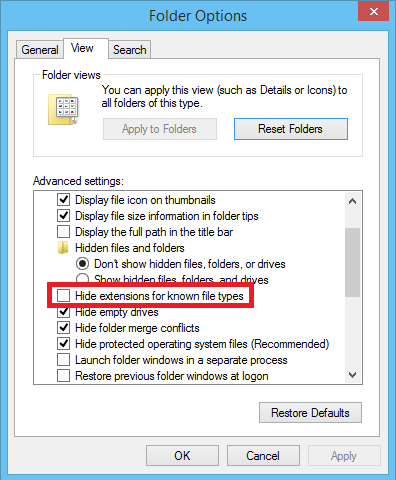Click the scroll up arrow in Advanced settings
The image size is (396, 480).
[x=352, y=201]
